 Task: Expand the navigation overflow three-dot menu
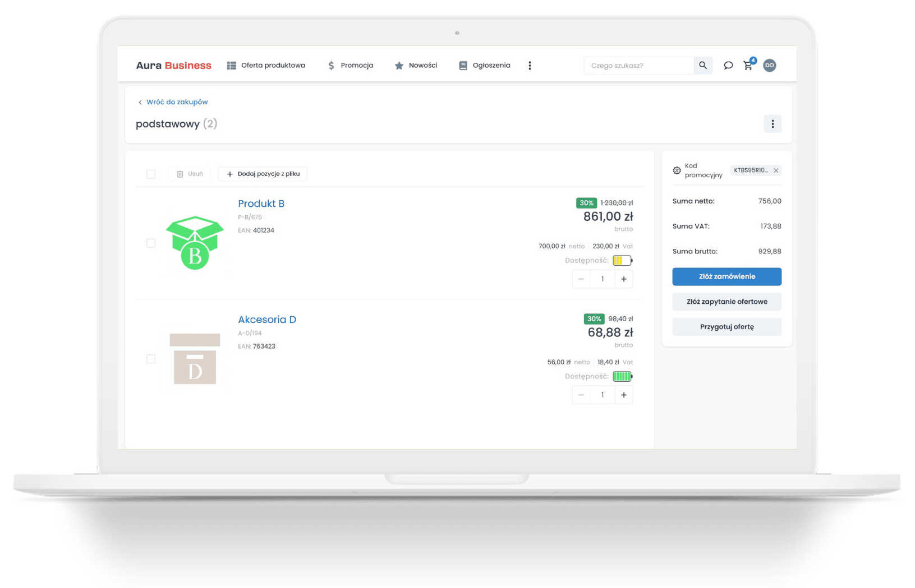[x=530, y=66]
